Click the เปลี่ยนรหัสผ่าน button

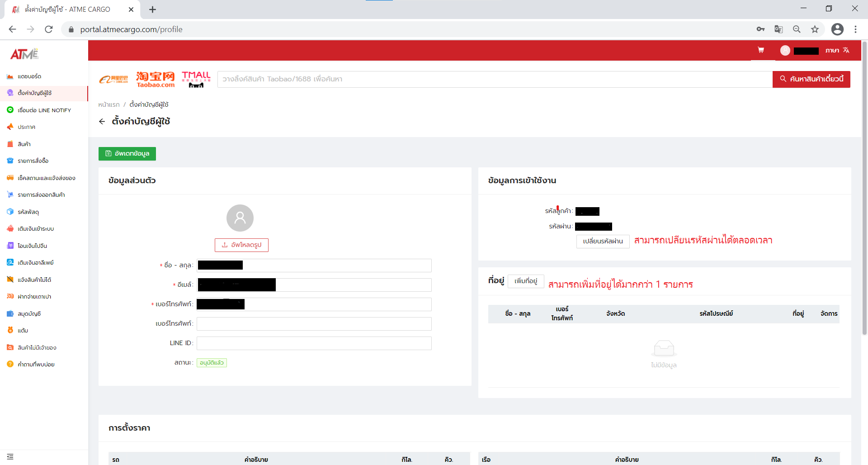[x=603, y=242]
